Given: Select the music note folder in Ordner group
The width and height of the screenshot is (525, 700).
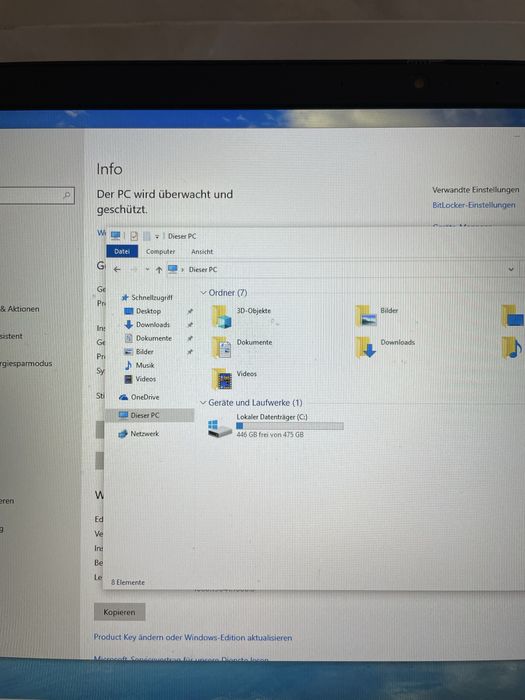Looking at the screenshot, I should pyautogui.click(x=512, y=348).
